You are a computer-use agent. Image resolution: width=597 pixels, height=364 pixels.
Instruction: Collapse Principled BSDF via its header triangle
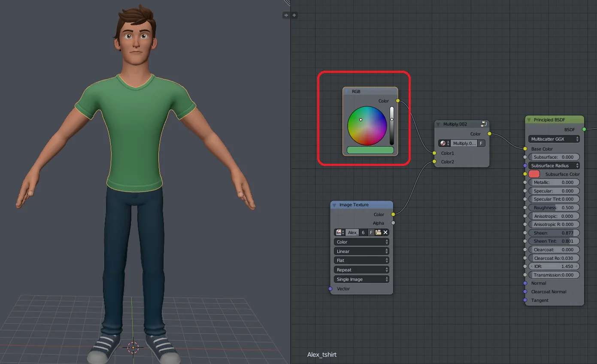529,120
